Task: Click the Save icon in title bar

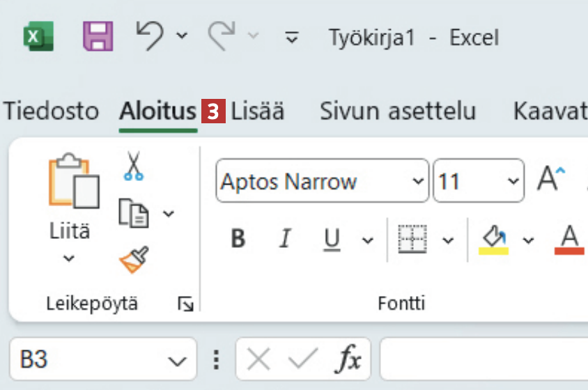Action: pos(98,36)
